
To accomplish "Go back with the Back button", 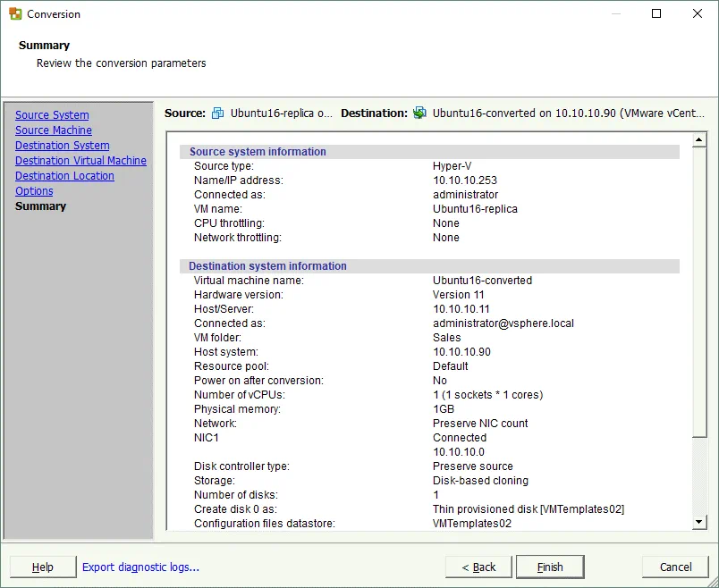I will [478, 567].
